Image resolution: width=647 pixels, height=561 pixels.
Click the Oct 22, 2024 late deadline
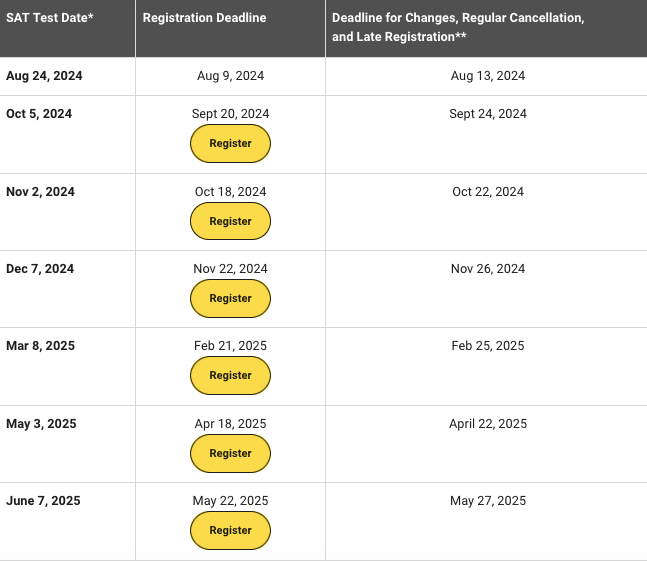click(487, 192)
